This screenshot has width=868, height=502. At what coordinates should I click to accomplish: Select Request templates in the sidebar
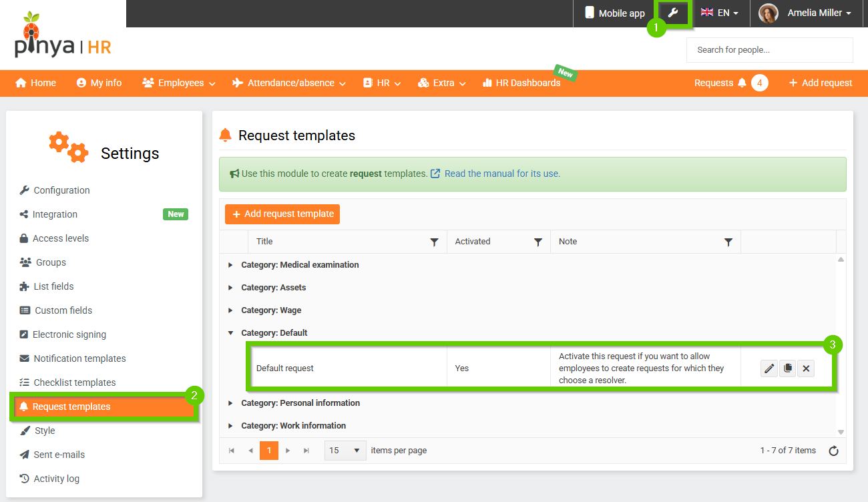pyautogui.click(x=103, y=407)
